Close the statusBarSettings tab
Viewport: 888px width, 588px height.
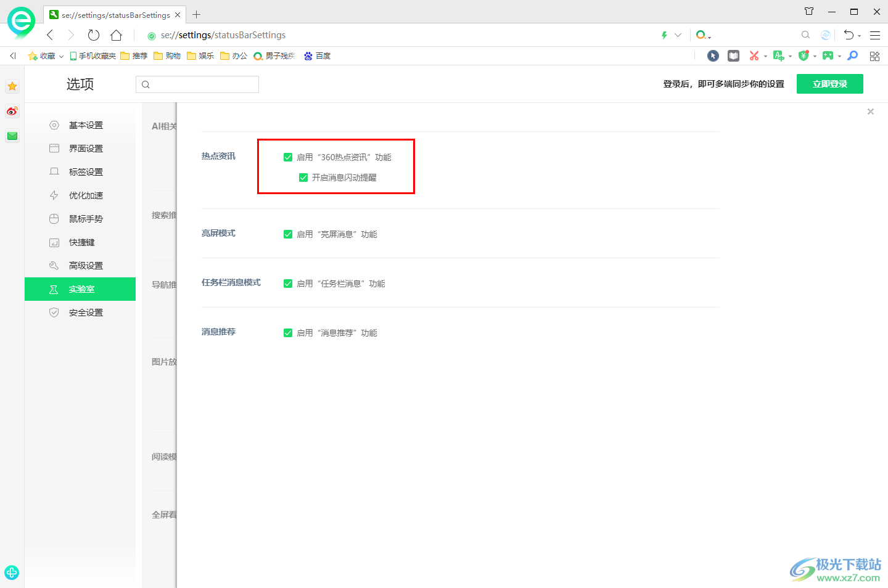pos(178,15)
